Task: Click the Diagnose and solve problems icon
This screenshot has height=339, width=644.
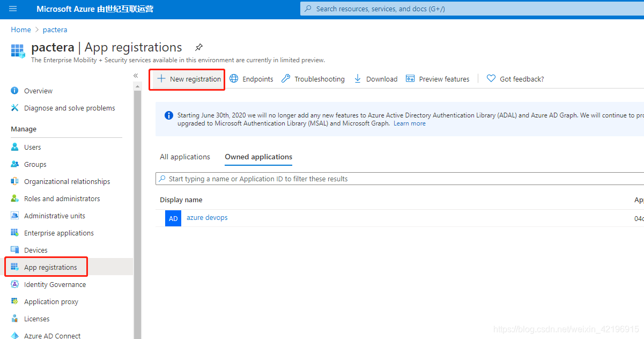Action: [x=15, y=108]
